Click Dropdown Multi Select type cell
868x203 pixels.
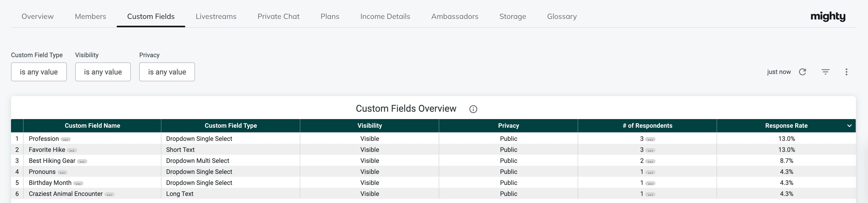pos(197,161)
